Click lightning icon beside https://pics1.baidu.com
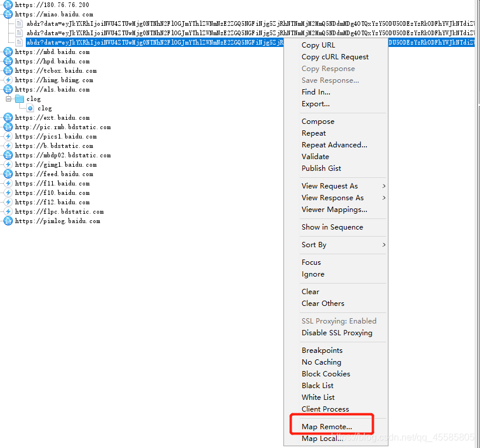480x448 pixels. pos(8,136)
